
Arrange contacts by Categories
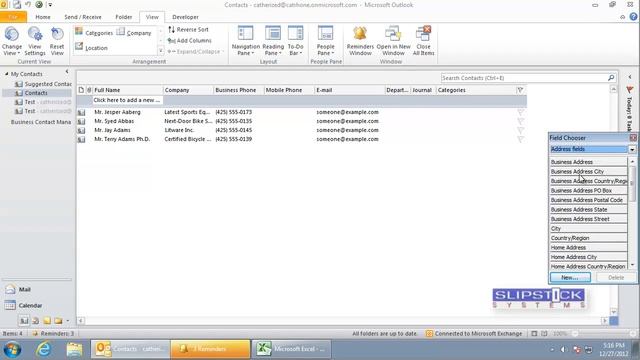(94, 33)
